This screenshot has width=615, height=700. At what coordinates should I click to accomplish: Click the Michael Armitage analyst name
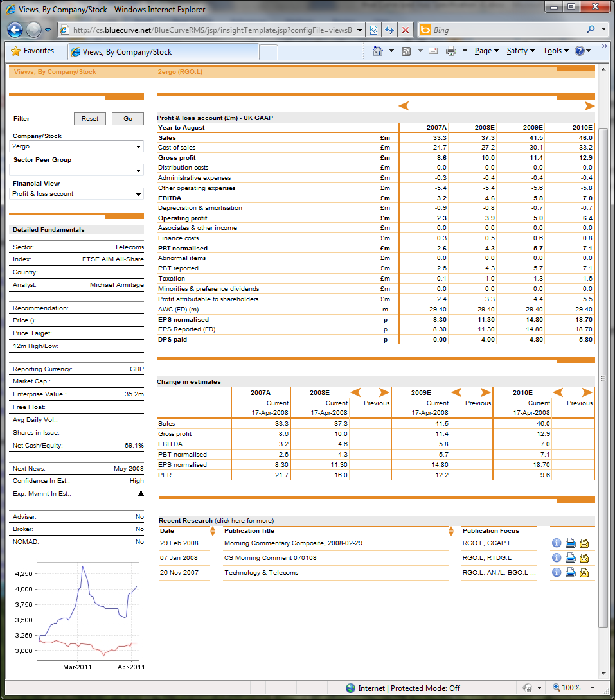117,285
